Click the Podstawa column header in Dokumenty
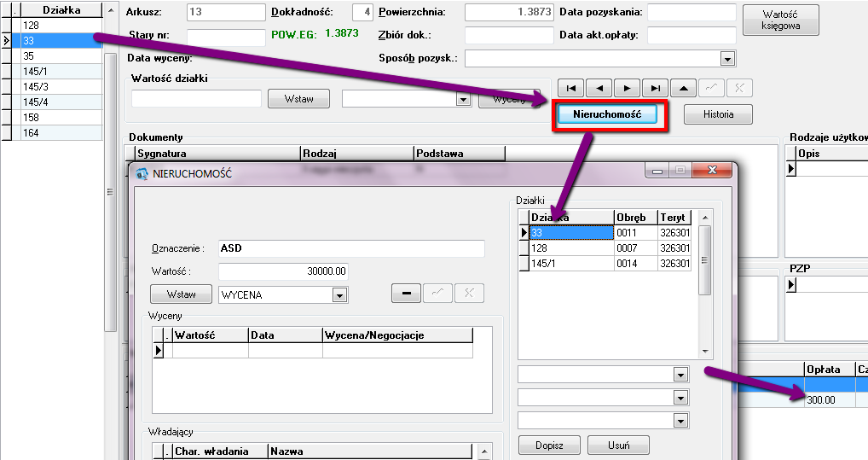Viewport: 868px width, 460px height. [460, 154]
